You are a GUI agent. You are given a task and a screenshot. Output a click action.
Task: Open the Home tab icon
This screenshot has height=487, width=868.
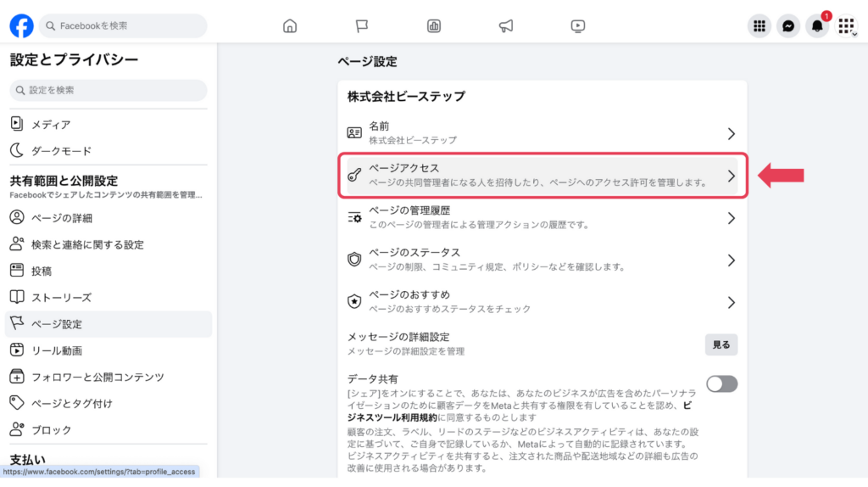(290, 26)
